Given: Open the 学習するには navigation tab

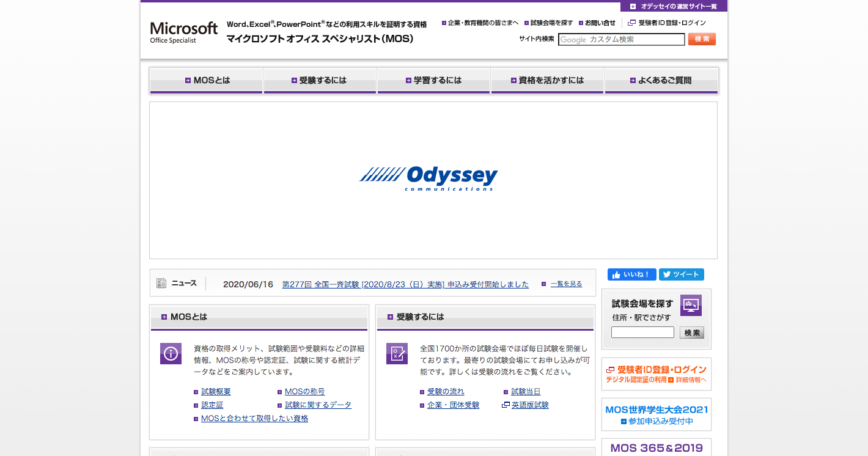Looking at the screenshot, I should point(433,81).
